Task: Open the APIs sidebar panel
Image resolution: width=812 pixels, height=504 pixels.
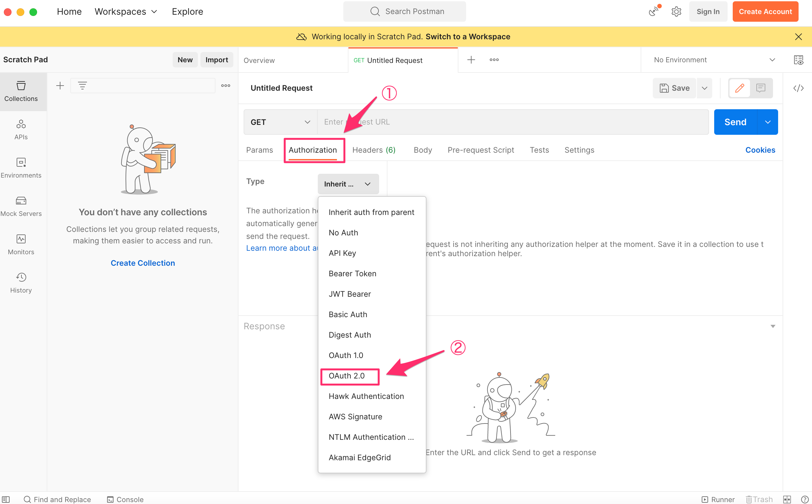Action: click(21, 129)
